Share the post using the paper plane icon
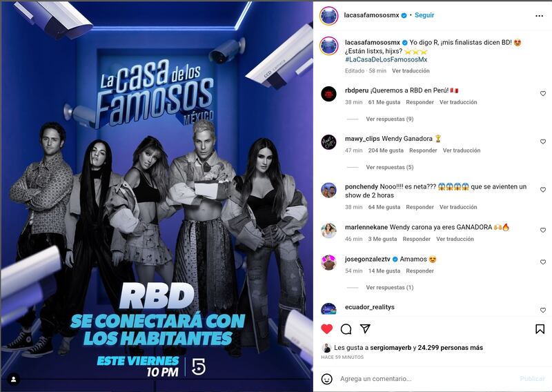This screenshot has height=392, width=552. (x=365, y=329)
